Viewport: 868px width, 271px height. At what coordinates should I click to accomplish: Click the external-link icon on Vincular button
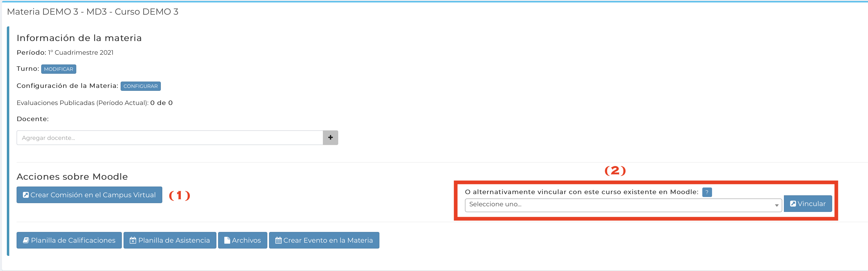pyautogui.click(x=793, y=204)
